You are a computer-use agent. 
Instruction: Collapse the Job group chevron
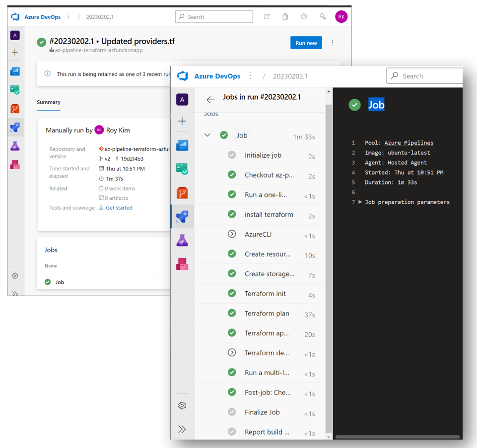pos(207,135)
